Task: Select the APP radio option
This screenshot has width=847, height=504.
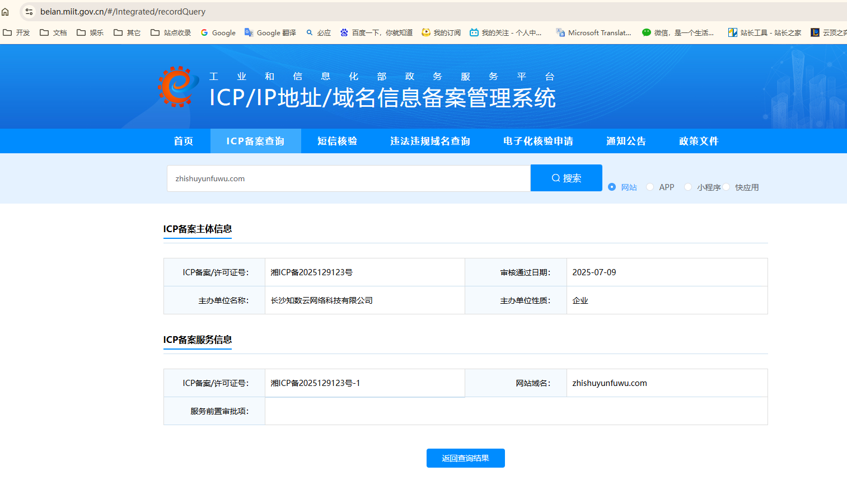Action: coord(650,187)
